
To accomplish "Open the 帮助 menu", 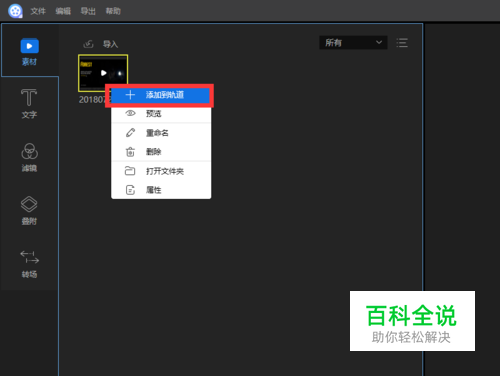I will (x=113, y=11).
